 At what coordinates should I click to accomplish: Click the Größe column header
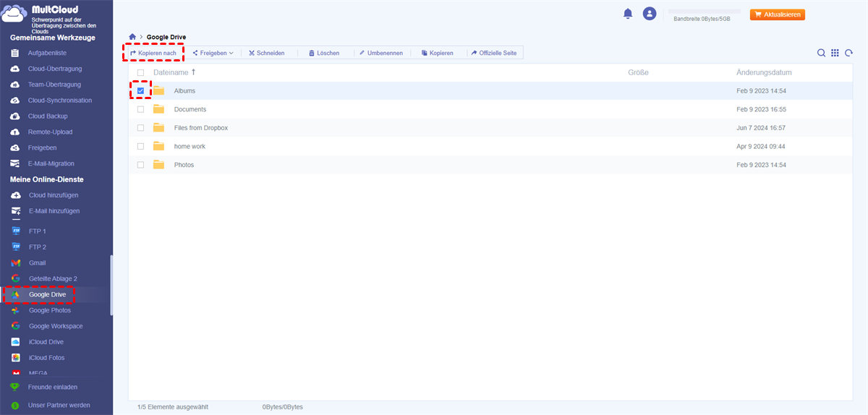click(638, 72)
